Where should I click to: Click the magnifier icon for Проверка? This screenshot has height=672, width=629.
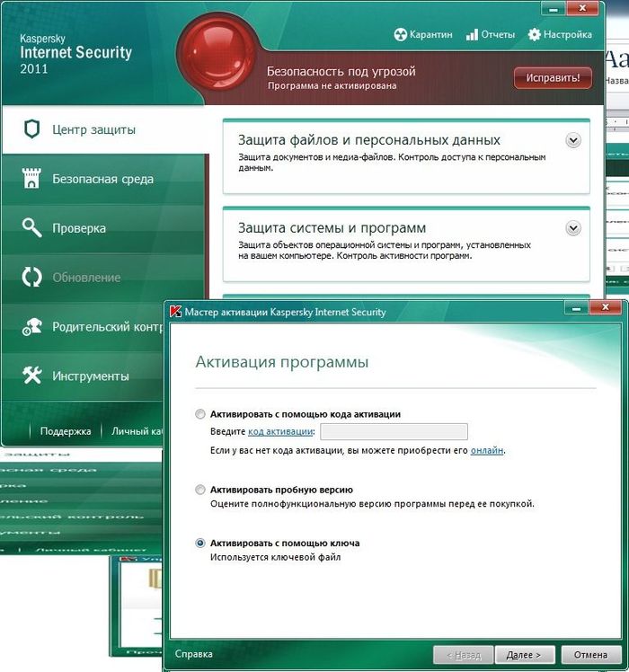click(31, 227)
